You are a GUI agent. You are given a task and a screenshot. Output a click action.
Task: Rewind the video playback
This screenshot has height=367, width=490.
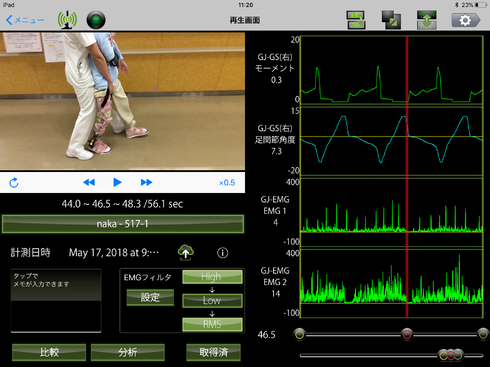[89, 182]
